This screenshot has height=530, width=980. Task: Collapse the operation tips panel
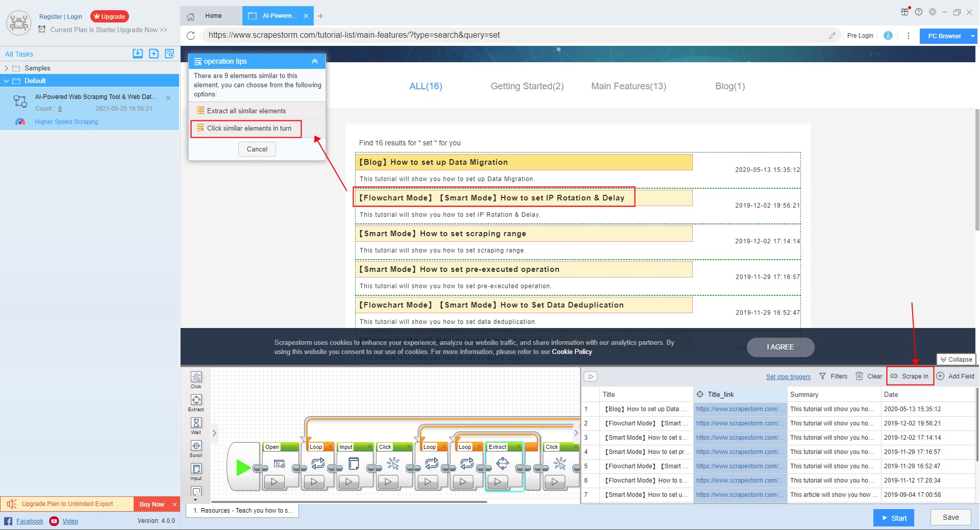[x=315, y=61]
